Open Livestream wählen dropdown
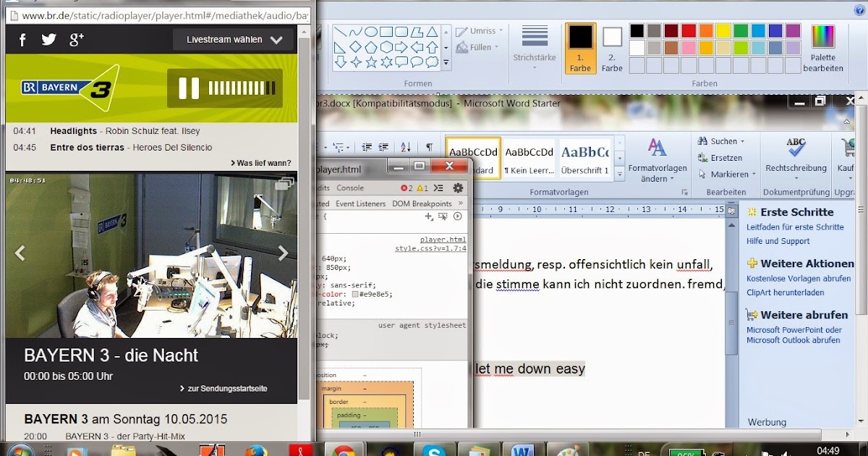The width and height of the screenshot is (868, 456). (234, 40)
